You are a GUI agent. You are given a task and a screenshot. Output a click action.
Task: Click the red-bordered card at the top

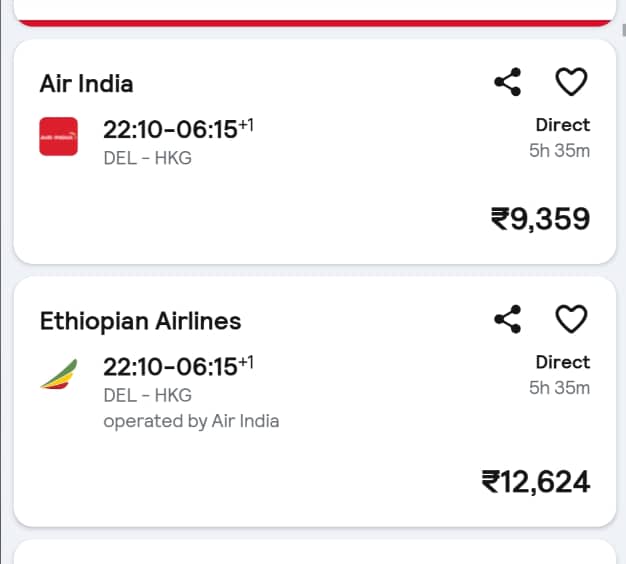(315, 13)
